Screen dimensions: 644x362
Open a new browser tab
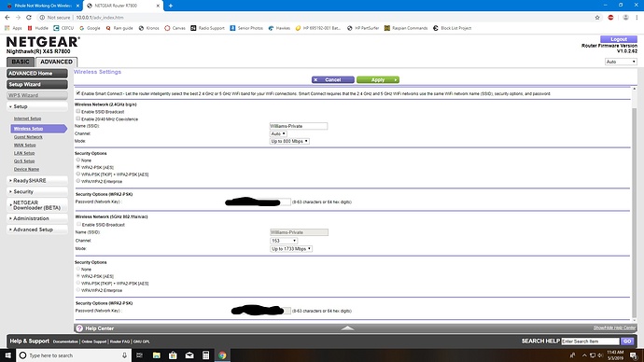[171, 6]
